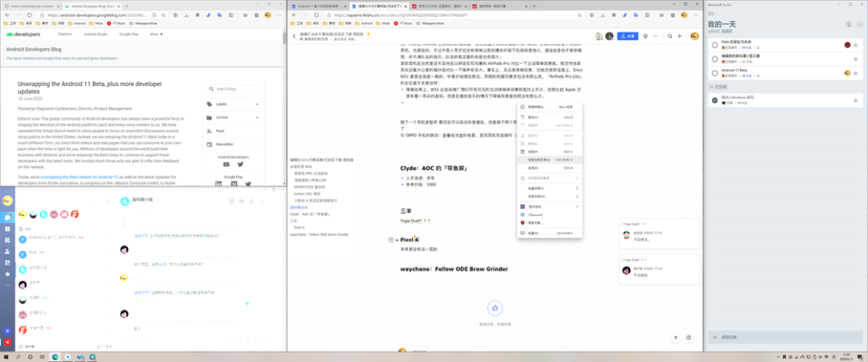Choose the Ctrl+V paste context menu entry

(549, 152)
